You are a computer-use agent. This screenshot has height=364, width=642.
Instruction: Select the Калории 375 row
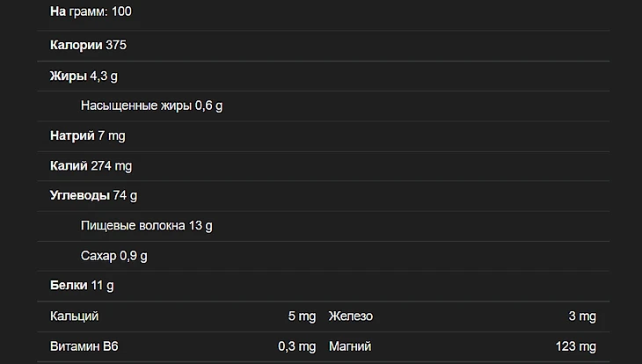89,45
